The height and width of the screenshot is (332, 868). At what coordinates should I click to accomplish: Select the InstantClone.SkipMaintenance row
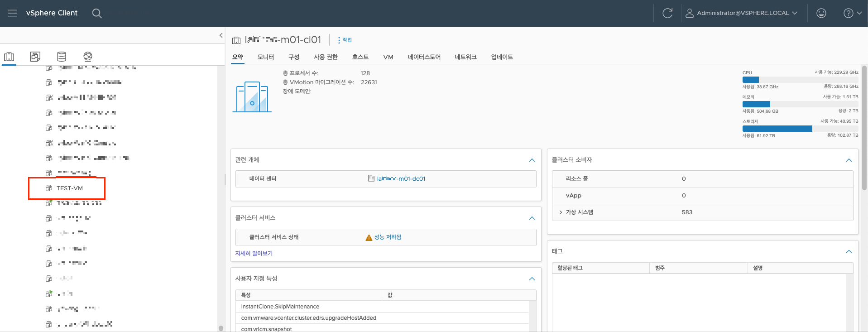[382, 307]
